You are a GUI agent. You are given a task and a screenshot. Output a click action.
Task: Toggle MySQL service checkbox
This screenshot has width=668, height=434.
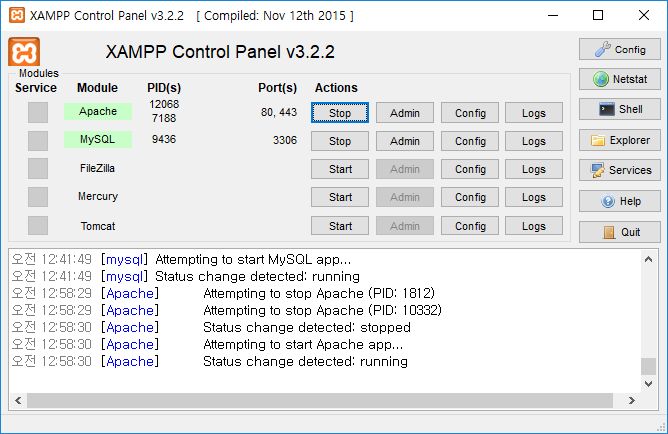tap(38, 141)
